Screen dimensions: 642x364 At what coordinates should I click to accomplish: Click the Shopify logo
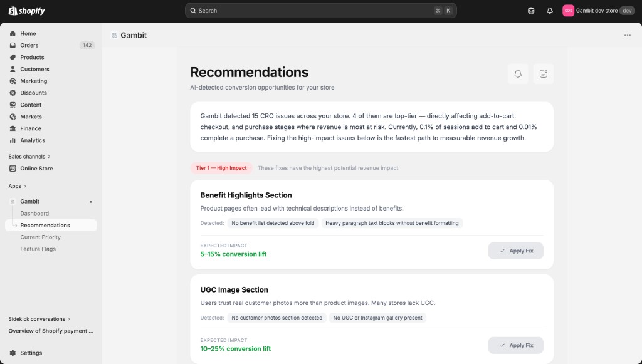(26, 11)
